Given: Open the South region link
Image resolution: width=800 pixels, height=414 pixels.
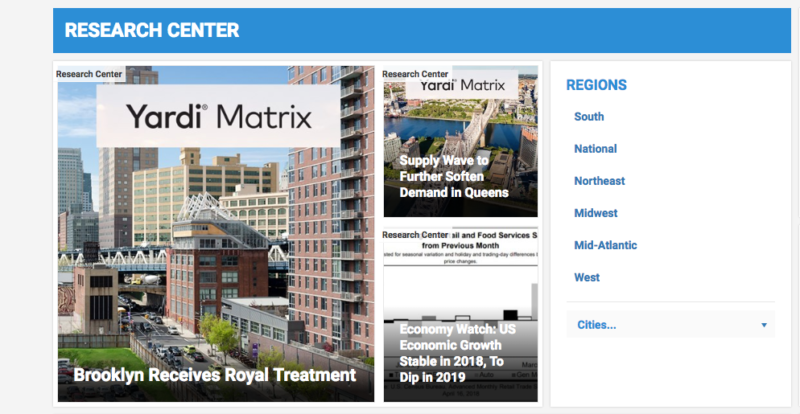Looking at the screenshot, I should pyautogui.click(x=589, y=116).
